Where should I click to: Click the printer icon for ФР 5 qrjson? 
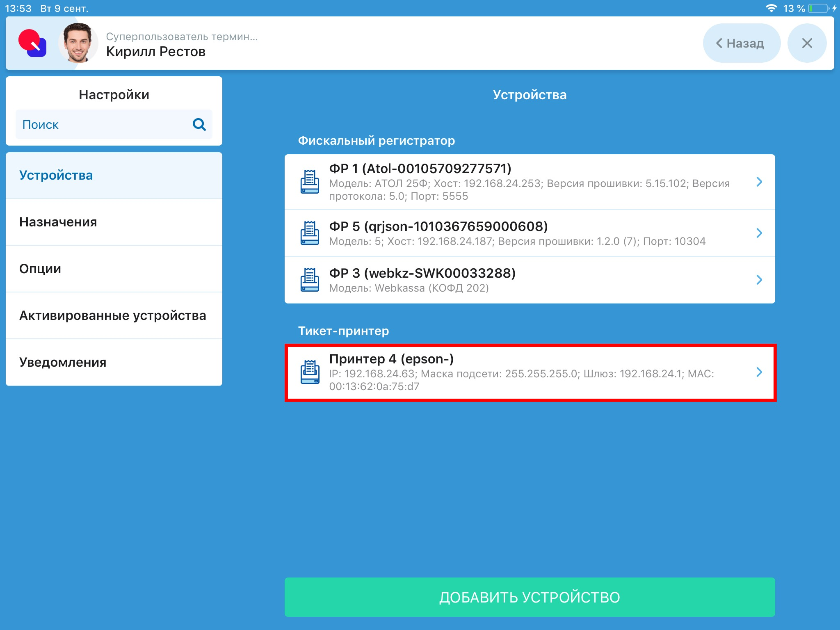[x=310, y=233]
